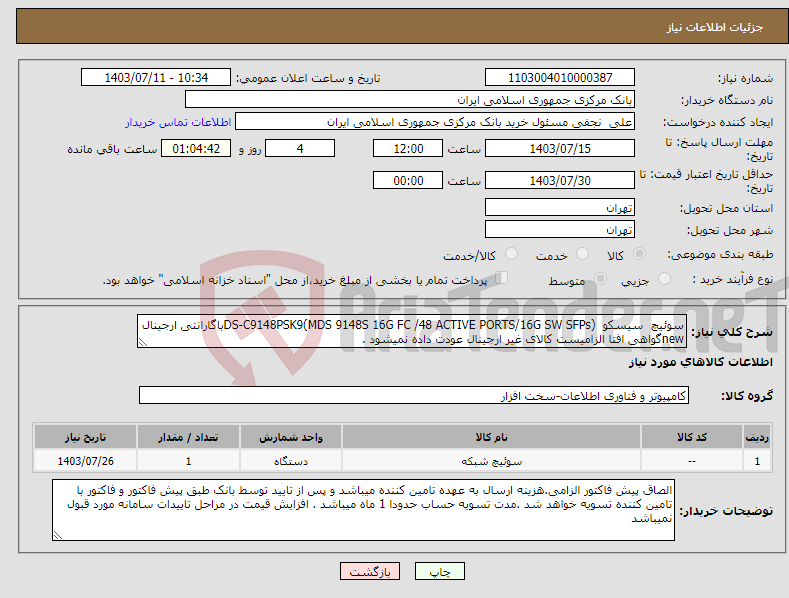Click the ردیف column header

click(x=757, y=437)
